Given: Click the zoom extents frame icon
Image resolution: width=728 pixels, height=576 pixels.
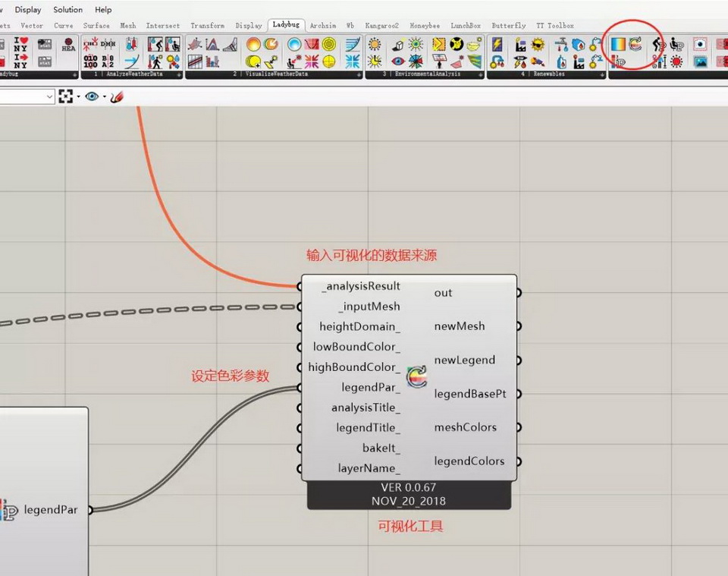Looking at the screenshot, I should [x=66, y=96].
